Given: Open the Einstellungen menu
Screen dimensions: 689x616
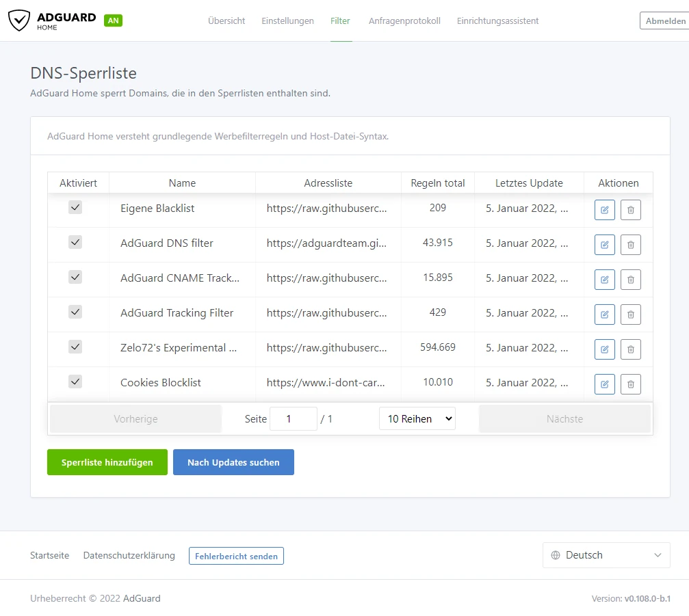Looking at the screenshot, I should (x=288, y=21).
